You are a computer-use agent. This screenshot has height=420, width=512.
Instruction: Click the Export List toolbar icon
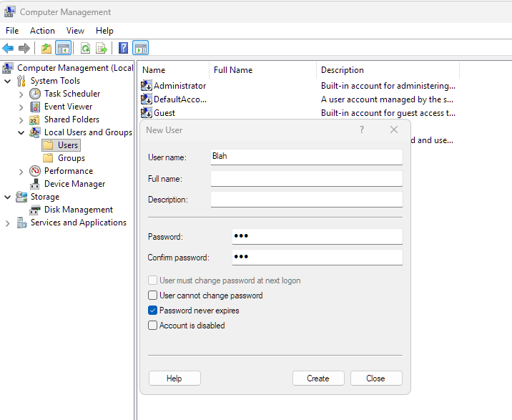point(102,49)
